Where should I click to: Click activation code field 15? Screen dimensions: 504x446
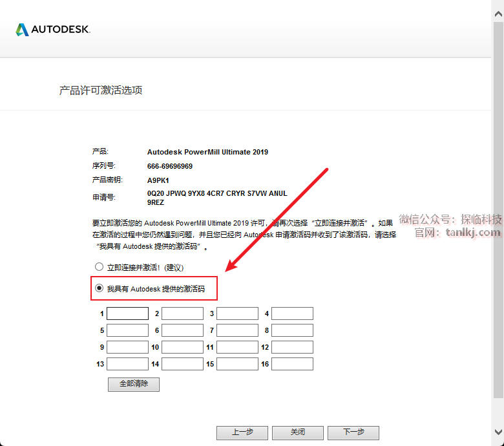tap(238, 364)
